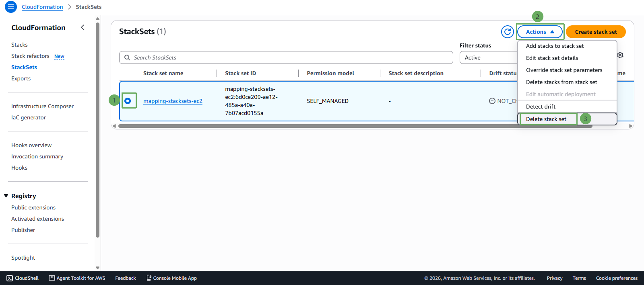Open Activated extensions
644x285 pixels.
(37, 219)
